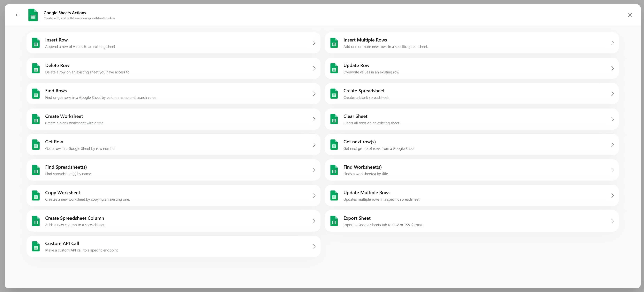Viewport: 644px width, 292px height.
Task: Choose the Insert Multiple Rows title
Action: click(x=365, y=40)
